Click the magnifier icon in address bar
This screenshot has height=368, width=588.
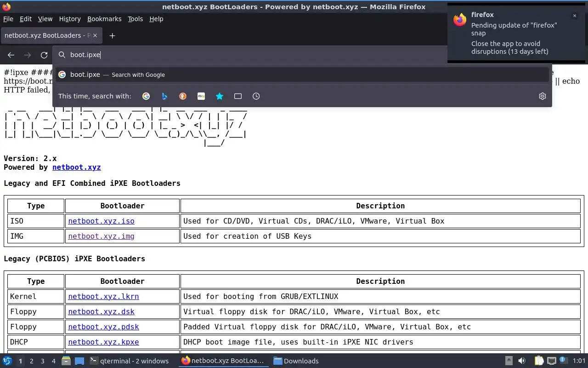point(62,55)
